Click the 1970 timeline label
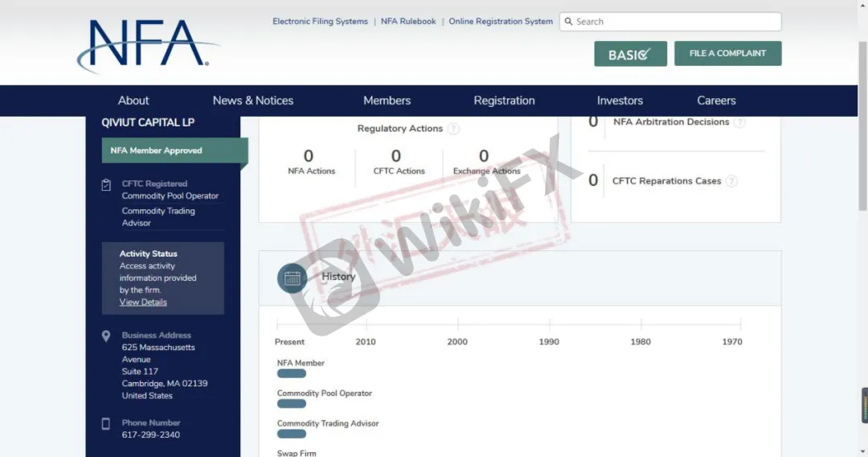868x457 pixels. coord(732,342)
